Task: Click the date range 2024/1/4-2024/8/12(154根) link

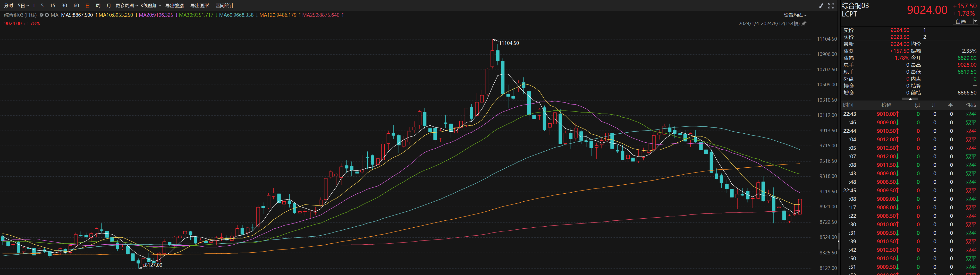Action: coord(769,24)
